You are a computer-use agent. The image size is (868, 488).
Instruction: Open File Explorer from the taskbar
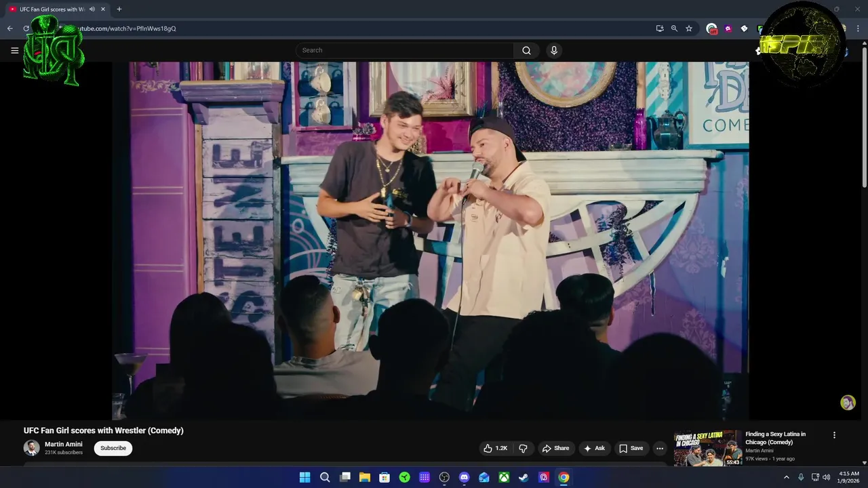(365, 477)
